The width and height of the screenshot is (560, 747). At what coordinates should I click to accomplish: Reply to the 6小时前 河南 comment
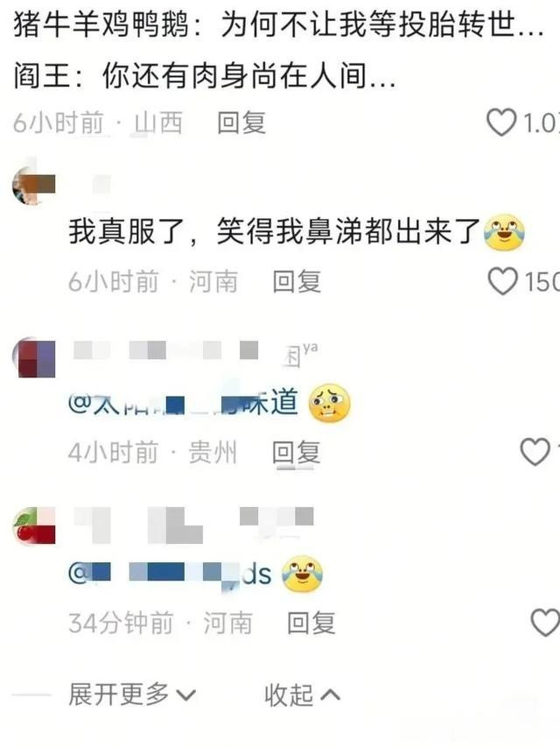coord(297,281)
